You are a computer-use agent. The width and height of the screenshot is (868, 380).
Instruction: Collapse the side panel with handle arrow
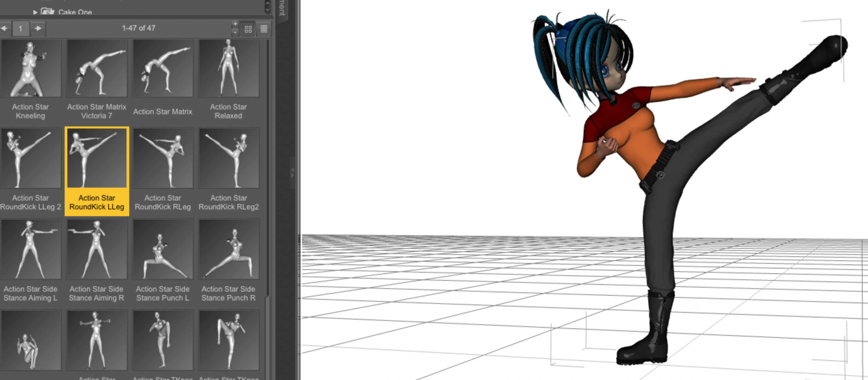[x=292, y=172]
